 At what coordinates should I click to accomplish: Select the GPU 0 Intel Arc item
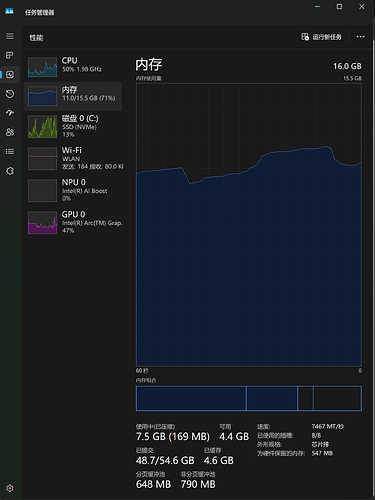point(73,222)
